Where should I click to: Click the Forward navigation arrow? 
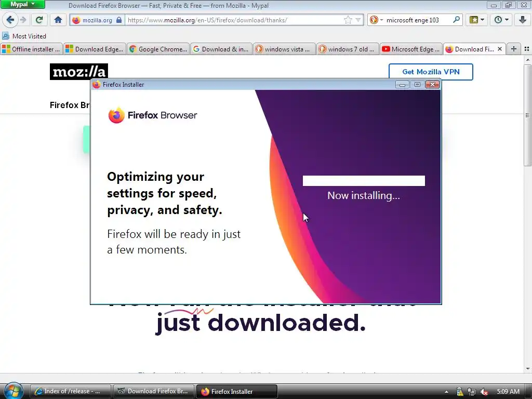[23, 20]
